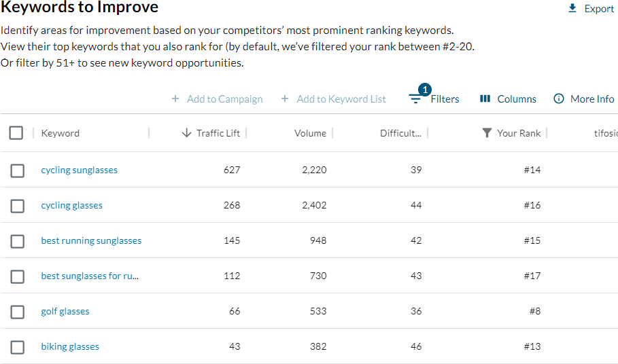Click the plus icon for Add to Keyword List
This screenshot has height=364, width=618.
tap(285, 99)
